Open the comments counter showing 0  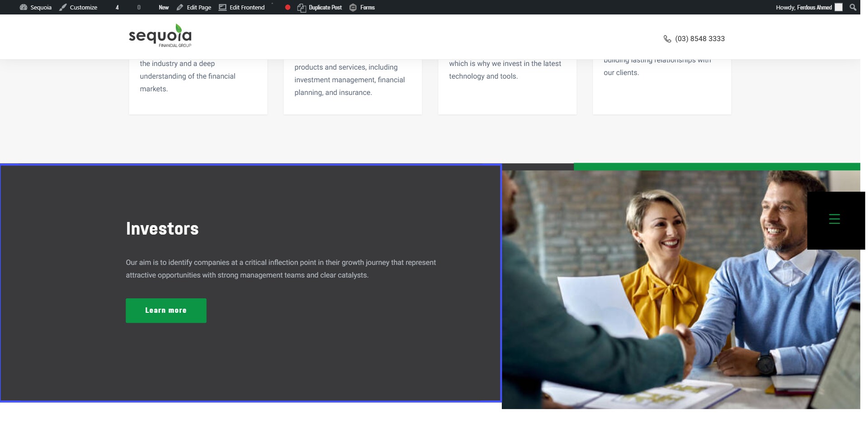point(139,7)
